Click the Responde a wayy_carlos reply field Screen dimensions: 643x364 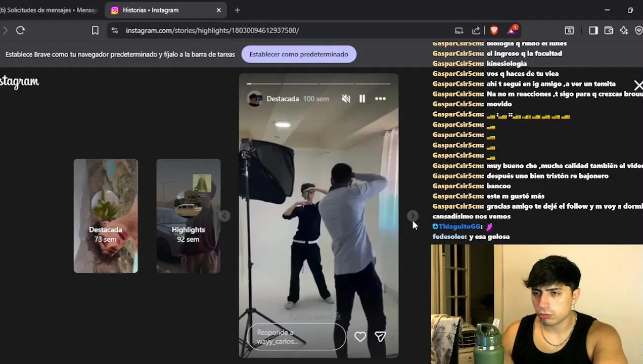pyautogui.click(x=296, y=337)
